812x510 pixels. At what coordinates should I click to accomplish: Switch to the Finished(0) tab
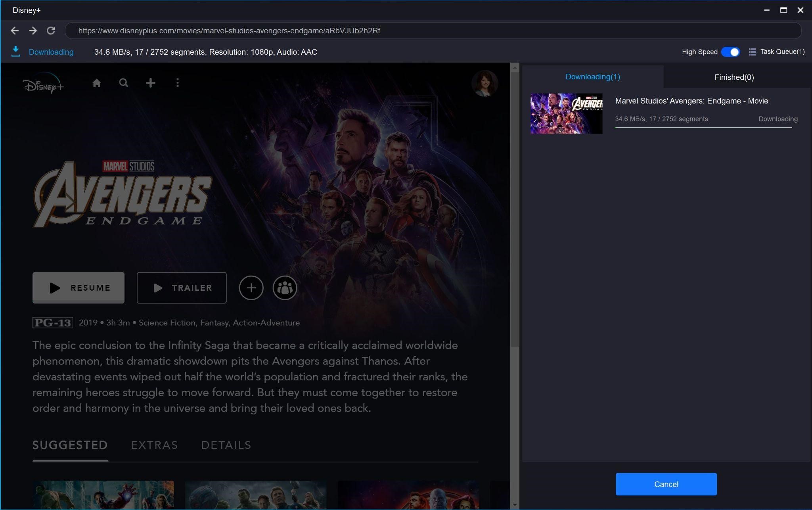click(734, 77)
